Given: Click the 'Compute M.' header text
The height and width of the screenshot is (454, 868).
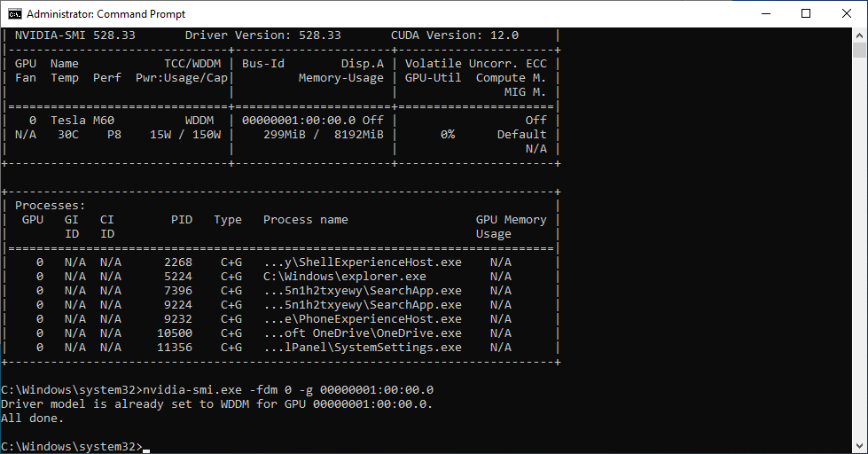Looking at the screenshot, I should (x=511, y=78).
